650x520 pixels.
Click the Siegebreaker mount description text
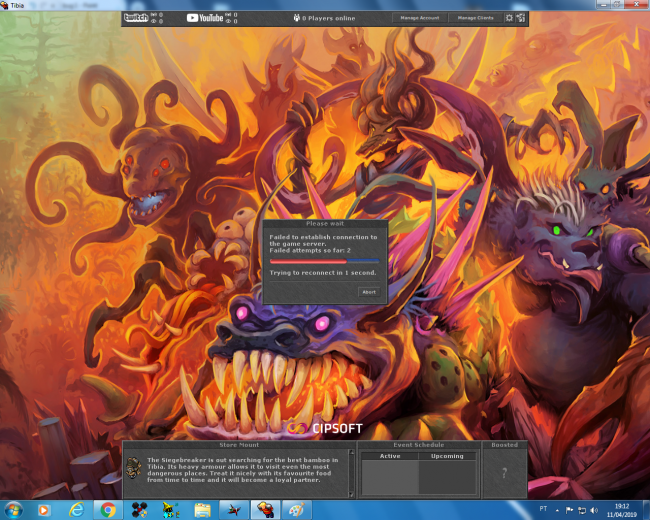pos(243,470)
